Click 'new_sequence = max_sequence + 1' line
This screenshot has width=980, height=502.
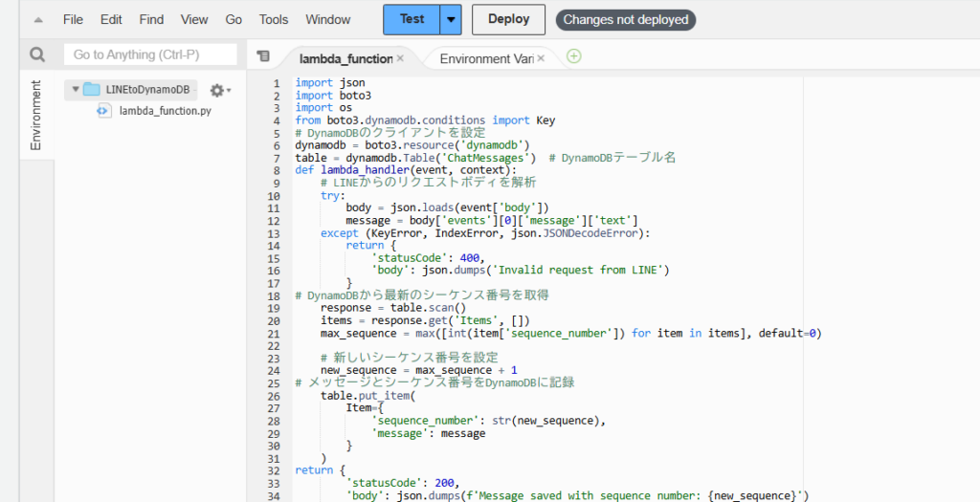point(418,370)
